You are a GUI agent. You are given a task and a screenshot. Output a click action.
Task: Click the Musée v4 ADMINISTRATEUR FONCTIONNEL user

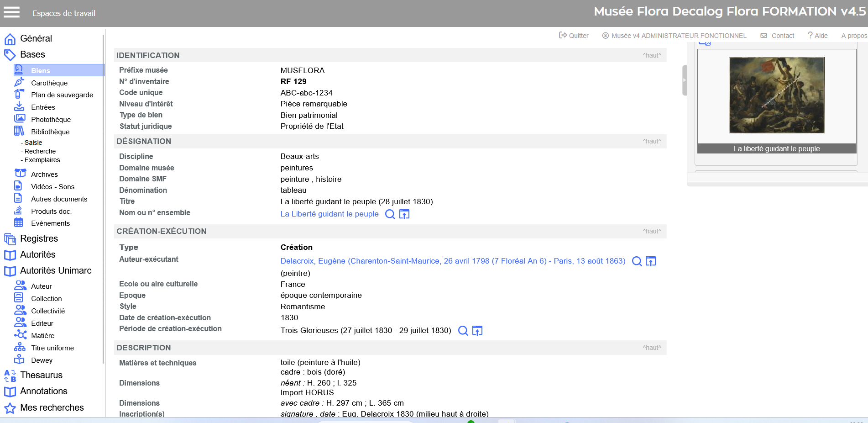tap(675, 35)
